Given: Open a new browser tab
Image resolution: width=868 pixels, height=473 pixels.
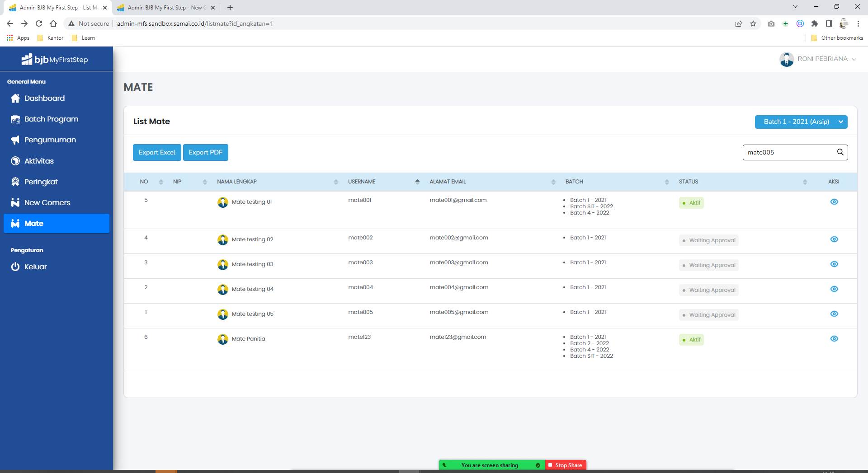Looking at the screenshot, I should tap(230, 8).
